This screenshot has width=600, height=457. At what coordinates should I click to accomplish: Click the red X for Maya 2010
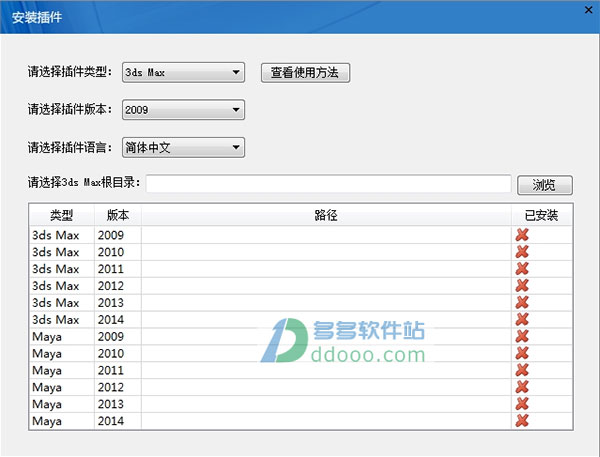[522, 353]
